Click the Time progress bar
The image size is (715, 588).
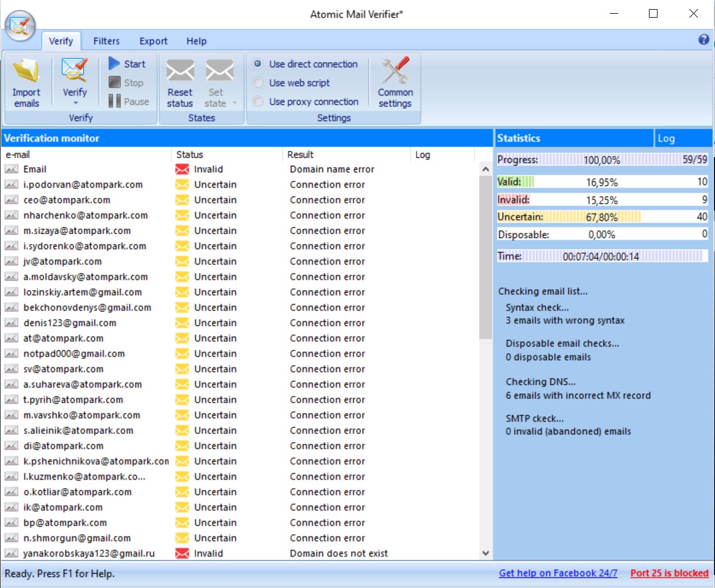pos(602,256)
